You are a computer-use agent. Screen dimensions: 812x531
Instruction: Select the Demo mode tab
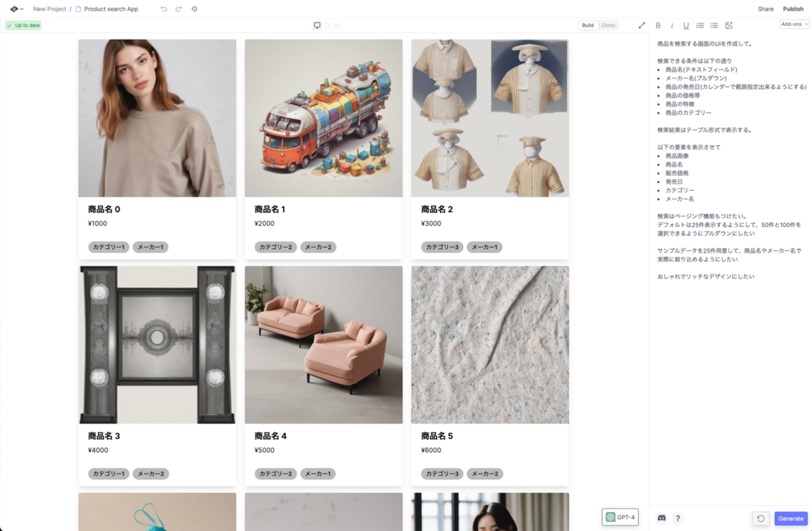(x=608, y=25)
